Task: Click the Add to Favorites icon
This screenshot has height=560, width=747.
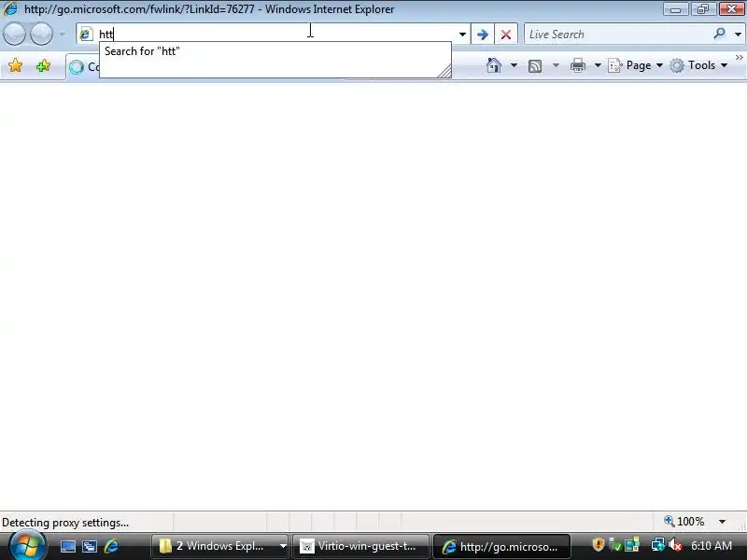Action: [43, 65]
